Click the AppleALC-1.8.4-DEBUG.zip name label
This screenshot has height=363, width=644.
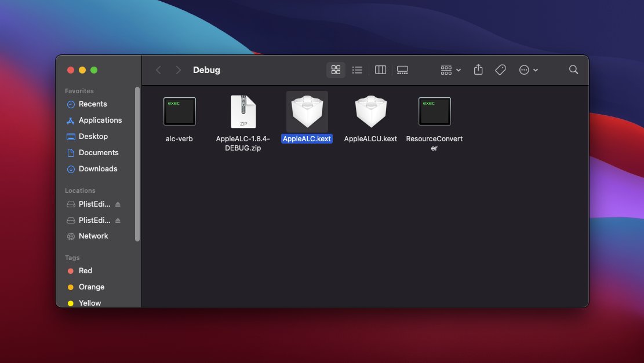coord(243,143)
